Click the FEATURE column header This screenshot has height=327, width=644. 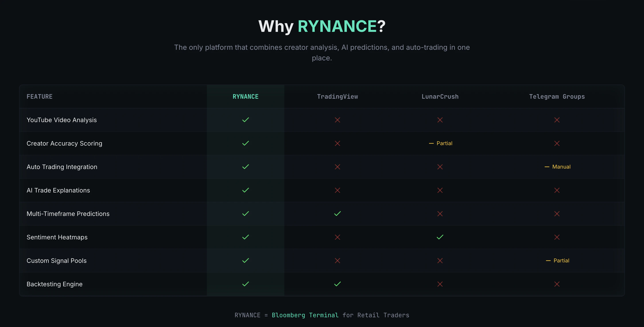click(39, 97)
